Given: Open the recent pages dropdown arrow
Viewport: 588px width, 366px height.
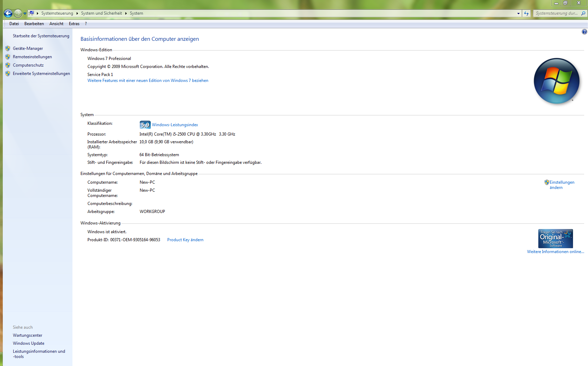Looking at the screenshot, I should point(25,14).
